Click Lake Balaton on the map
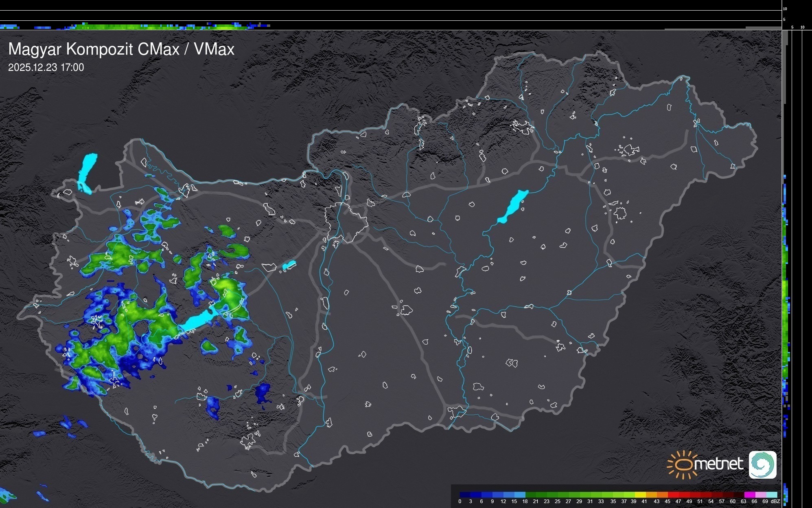Image resolution: width=812 pixels, height=508 pixels. pos(197,320)
